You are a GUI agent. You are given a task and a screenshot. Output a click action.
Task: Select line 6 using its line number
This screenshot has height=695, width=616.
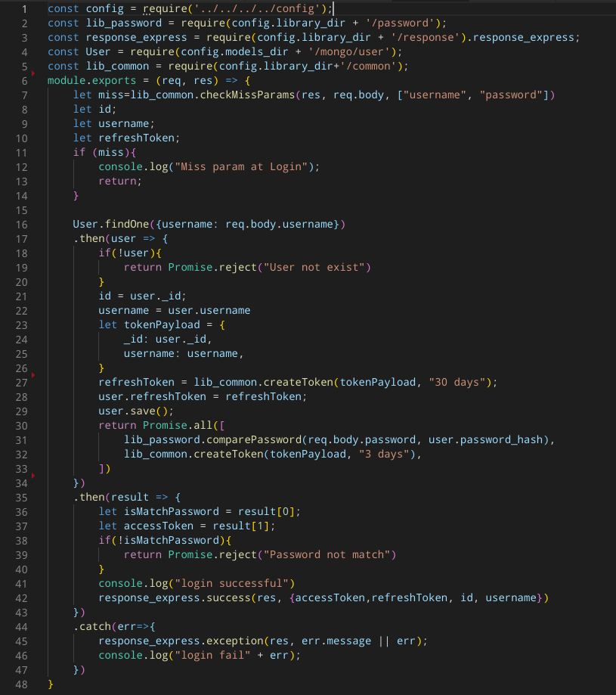tap(24, 81)
